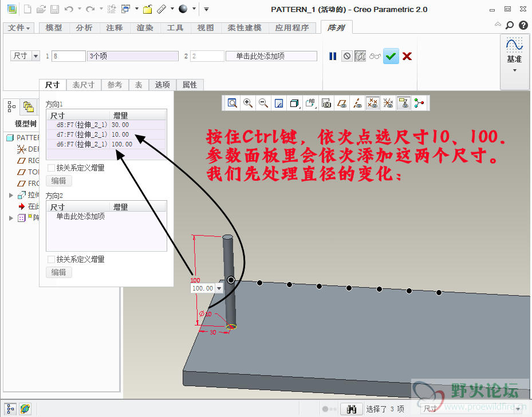Viewport: 532px width, 417px height.
Task: Open the display style cube icon
Action: point(294,103)
